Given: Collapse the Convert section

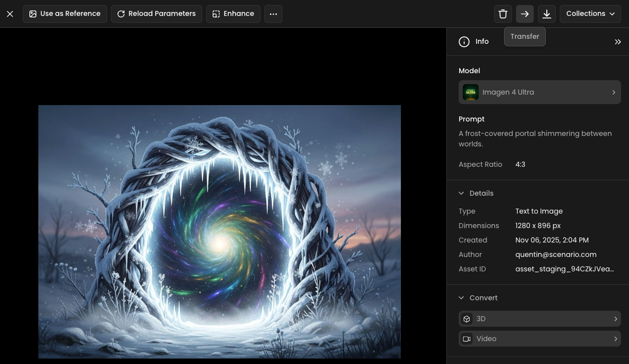Looking at the screenshot, I should (x=462, y=298).
